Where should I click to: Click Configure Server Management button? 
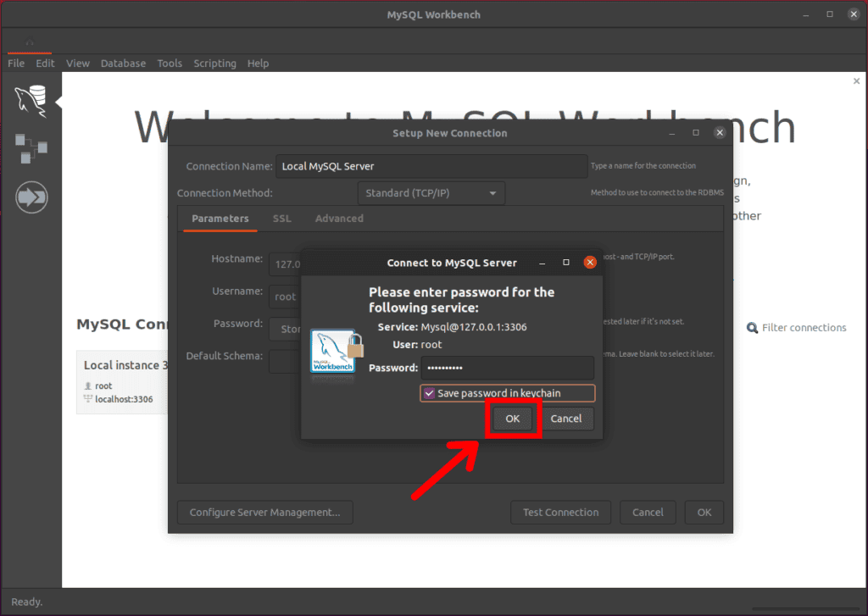click(x=265, y=513)
